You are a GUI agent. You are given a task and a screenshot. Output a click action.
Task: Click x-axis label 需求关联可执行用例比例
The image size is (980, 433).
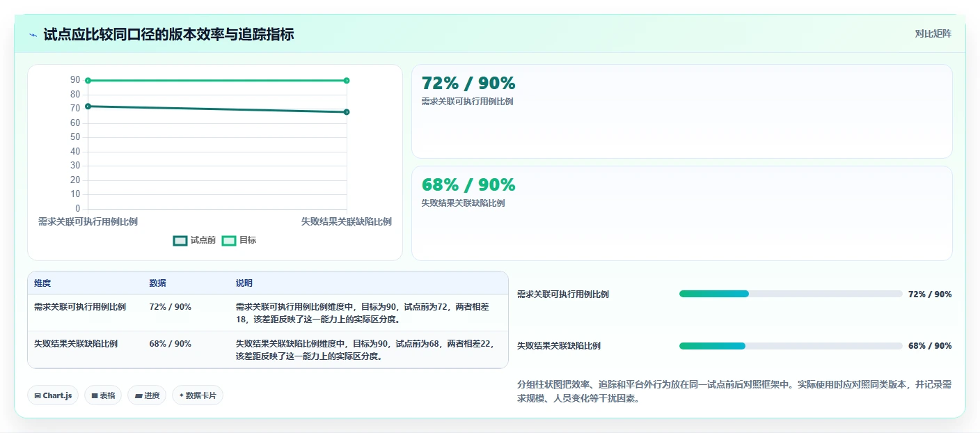[88, 222]
